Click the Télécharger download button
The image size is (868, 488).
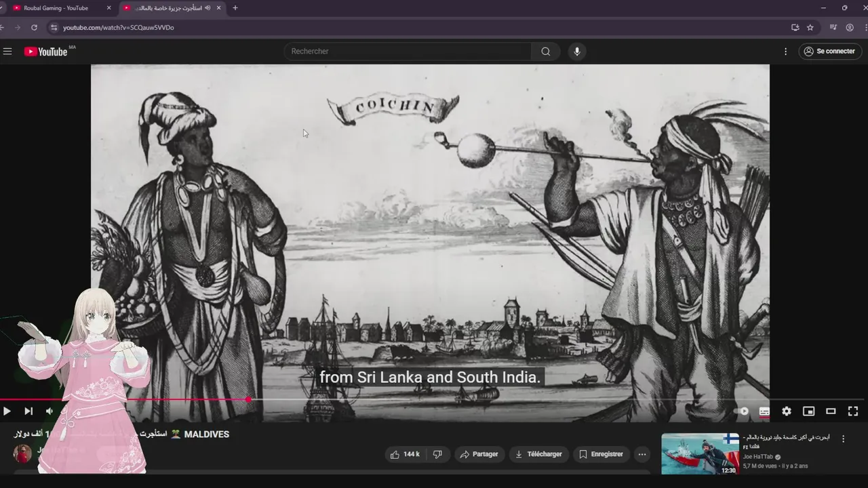[x=539, y=454]
